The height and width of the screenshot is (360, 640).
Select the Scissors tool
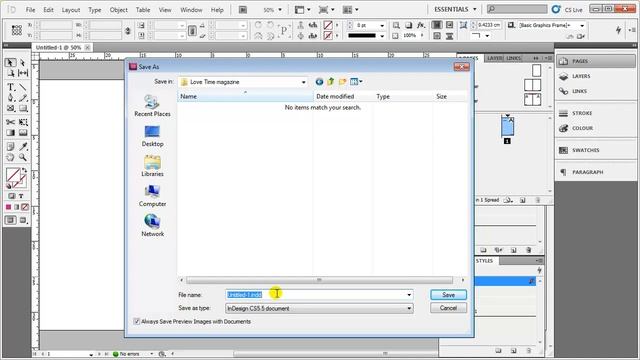(11, 122)
